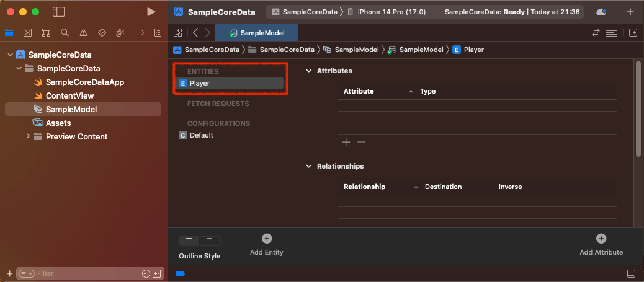The image size is (644, 282).
Task: Click the Destination column header
Action: pos(443,187)
